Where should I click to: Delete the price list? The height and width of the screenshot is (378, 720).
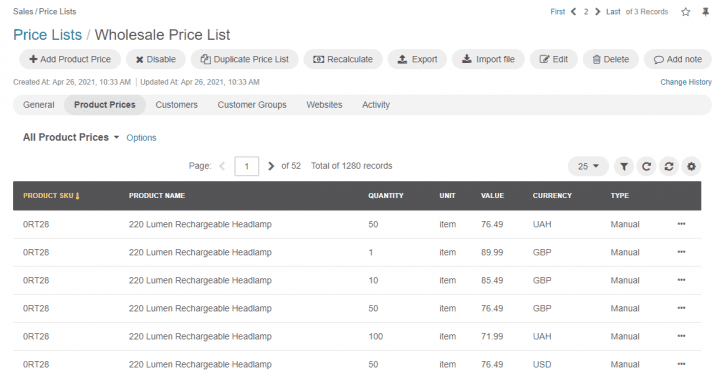[611, 59]
